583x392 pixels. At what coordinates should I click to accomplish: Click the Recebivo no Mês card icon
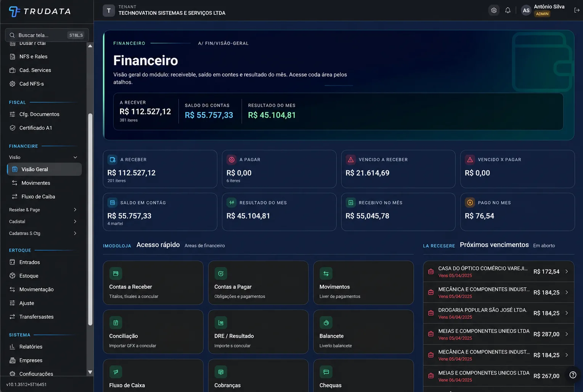(x=351, y=203)
